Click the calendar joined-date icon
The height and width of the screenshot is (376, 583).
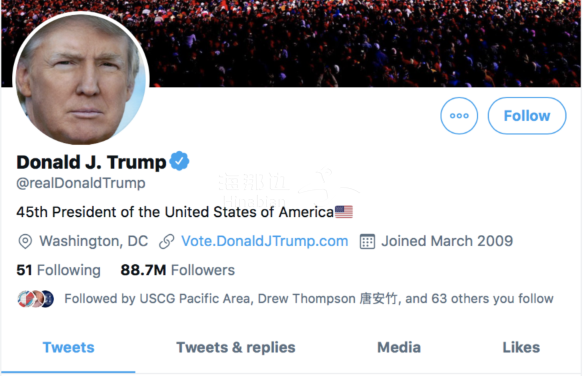coord(367,241)
